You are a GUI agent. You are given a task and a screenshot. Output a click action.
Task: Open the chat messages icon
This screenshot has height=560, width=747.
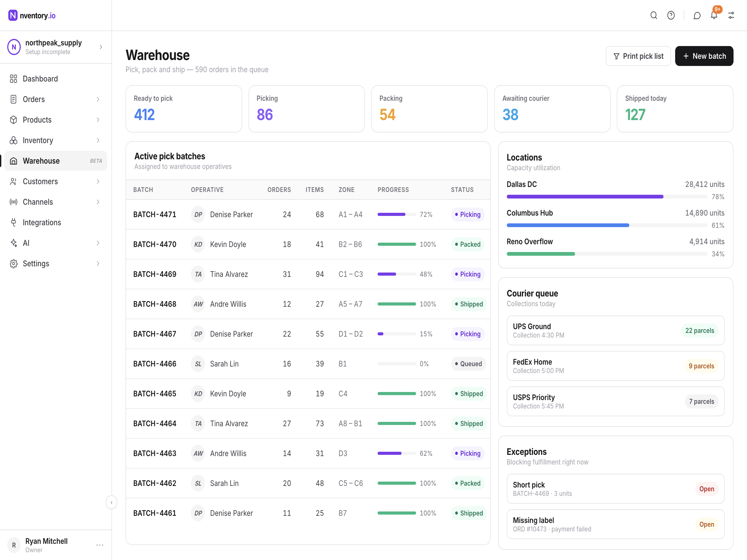[x=697, y=16]
